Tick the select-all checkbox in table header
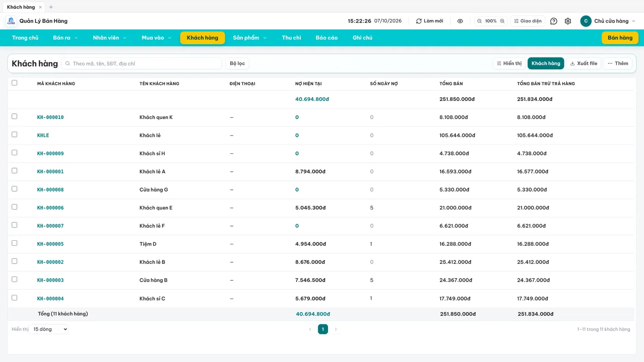The image size is (644, 362). click(14, 83)
